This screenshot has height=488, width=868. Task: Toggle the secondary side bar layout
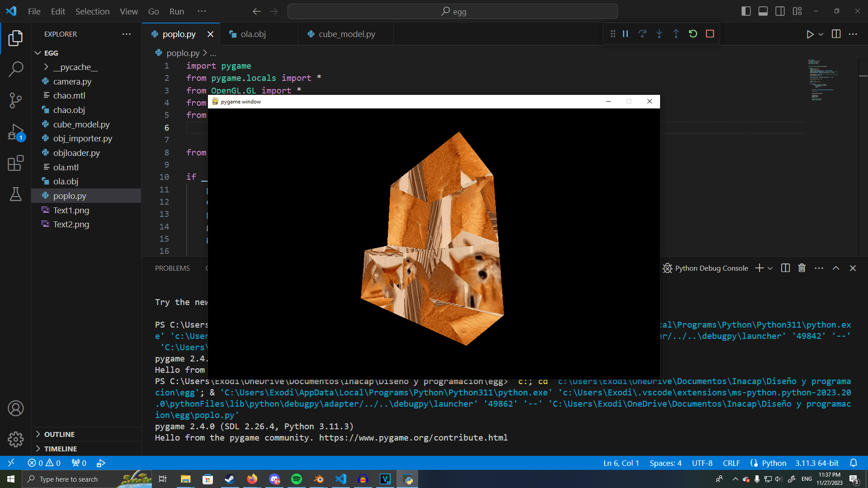coord(780,11)
